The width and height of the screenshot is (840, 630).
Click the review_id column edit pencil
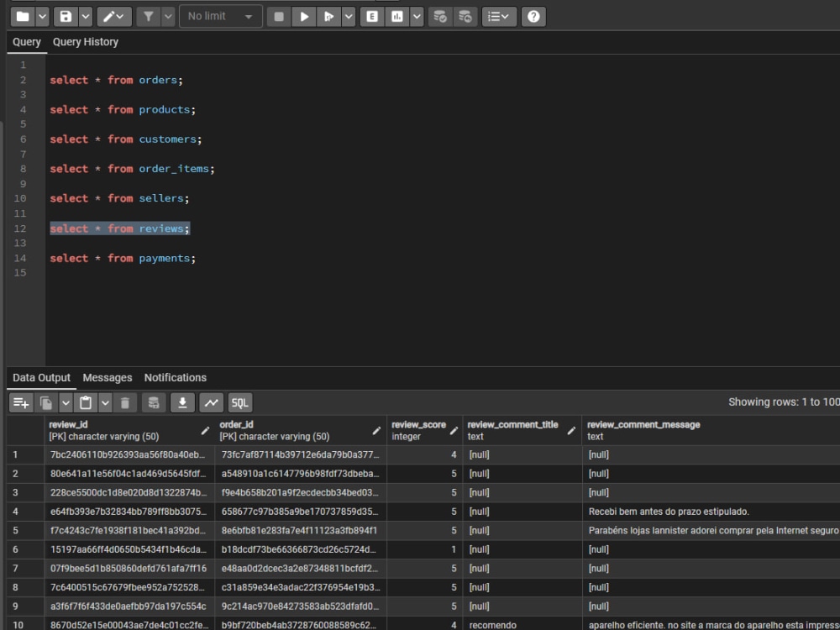pyautogui.click(x=205, y=431)
